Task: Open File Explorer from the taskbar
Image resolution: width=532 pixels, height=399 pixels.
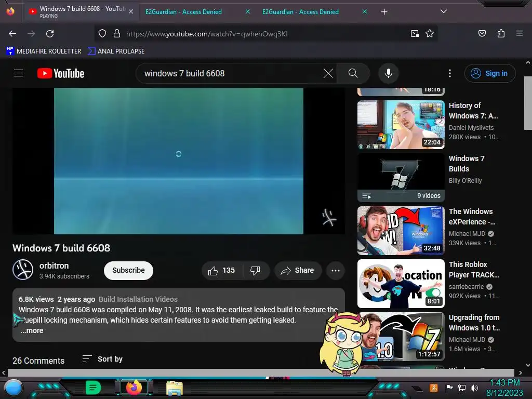Action: (175, 388)
